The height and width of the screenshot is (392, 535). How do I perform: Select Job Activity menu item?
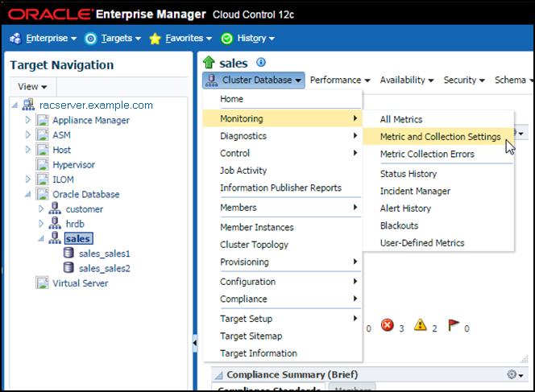(282, 171)
